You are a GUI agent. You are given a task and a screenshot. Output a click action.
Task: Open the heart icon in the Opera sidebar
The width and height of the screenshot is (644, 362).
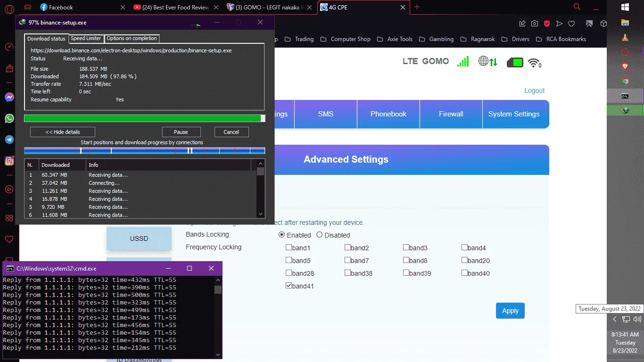tap(9, 239)
